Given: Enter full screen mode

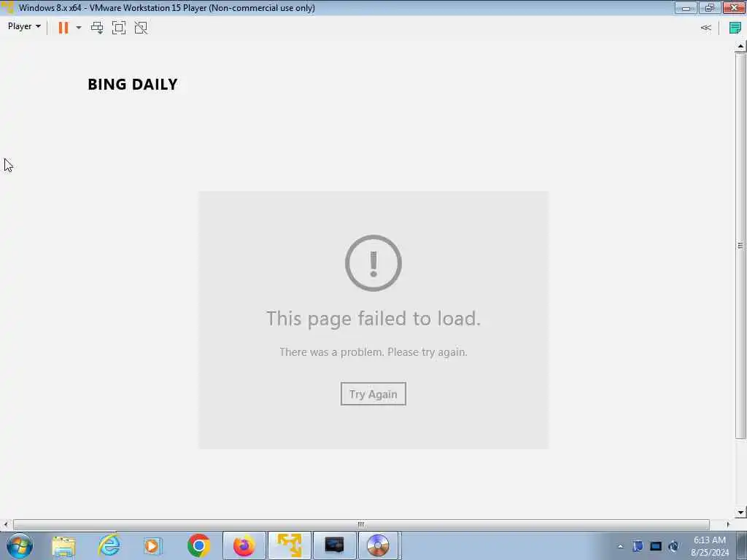Looking at the screenshot, I should pos(119,28).
